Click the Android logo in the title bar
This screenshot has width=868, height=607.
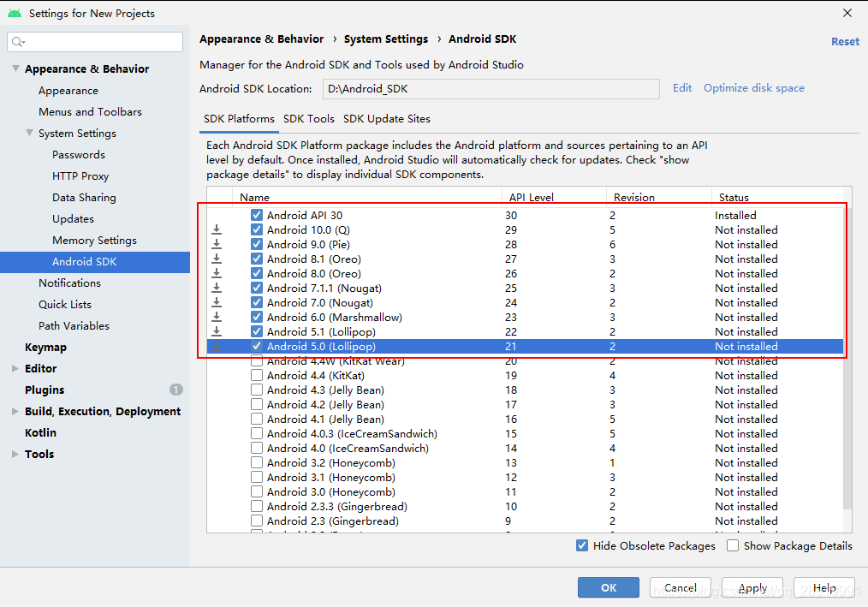click(x=15, y=14)
